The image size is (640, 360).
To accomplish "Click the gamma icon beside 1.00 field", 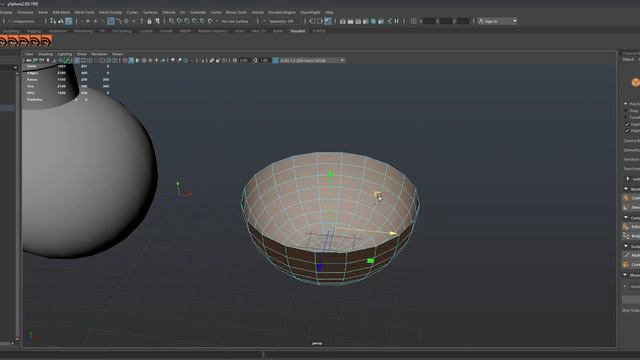I will point(256,60).
